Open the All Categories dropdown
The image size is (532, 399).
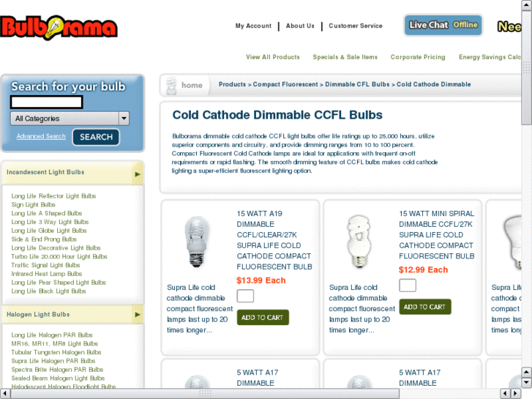pos(70,119)
